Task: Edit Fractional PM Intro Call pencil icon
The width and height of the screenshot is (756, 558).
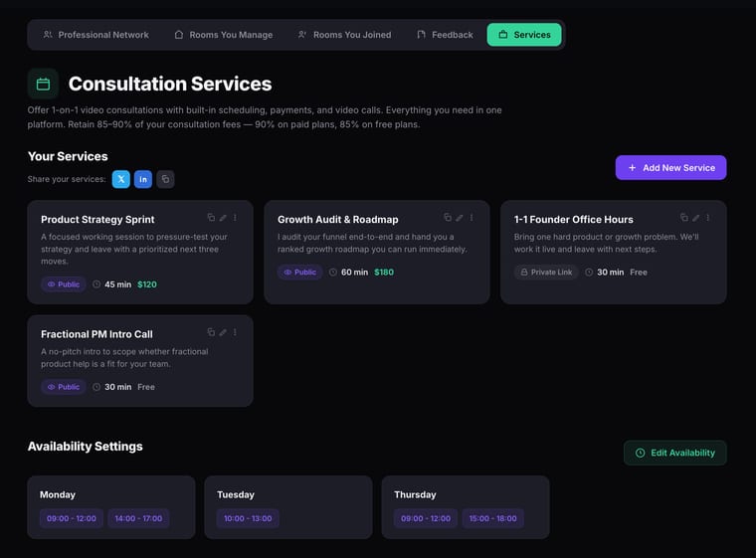Action: pyautogui.click(x=223, y=333)
